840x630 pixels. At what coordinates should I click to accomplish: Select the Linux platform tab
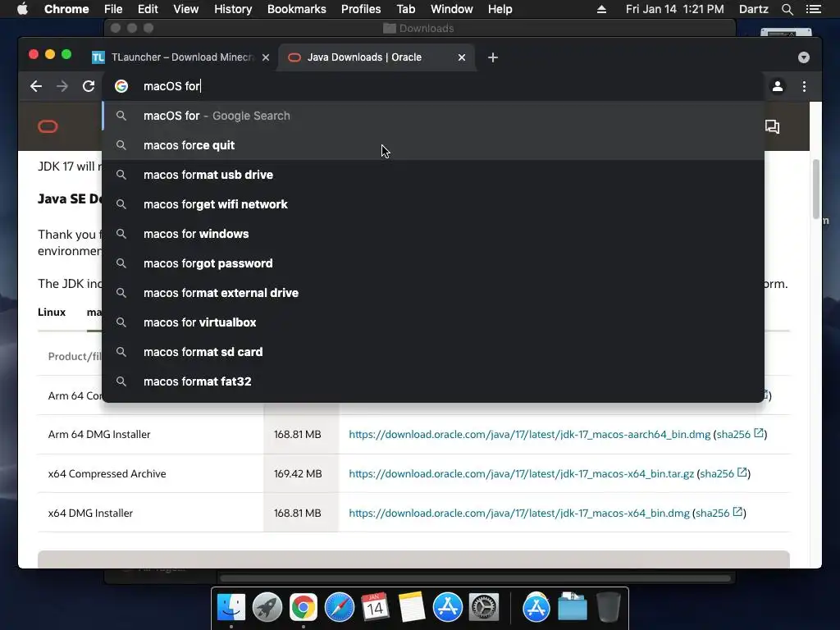coord(52,313)
